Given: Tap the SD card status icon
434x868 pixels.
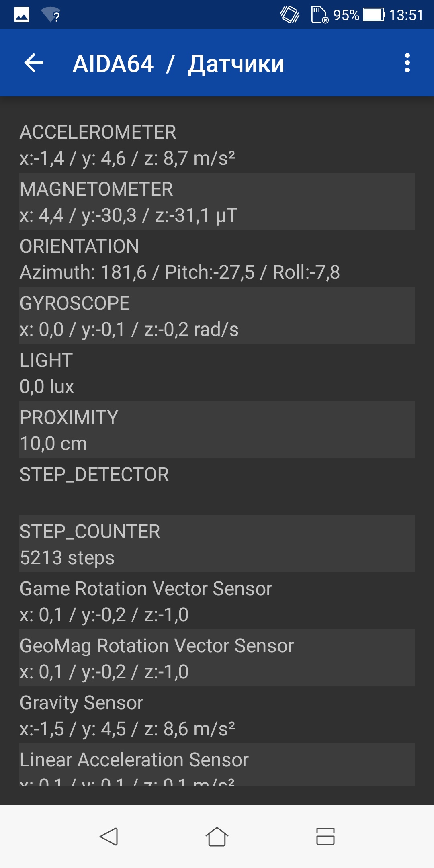Looking at the screenshot, I should (320, 15).
